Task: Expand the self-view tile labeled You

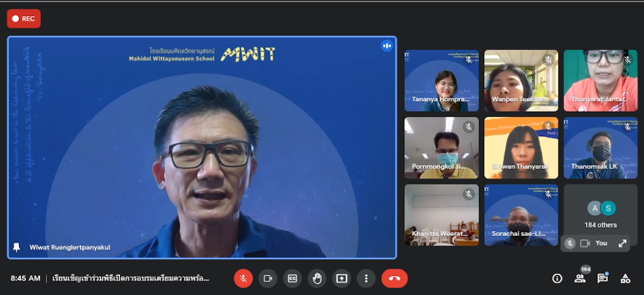Action: coord(622,243)
